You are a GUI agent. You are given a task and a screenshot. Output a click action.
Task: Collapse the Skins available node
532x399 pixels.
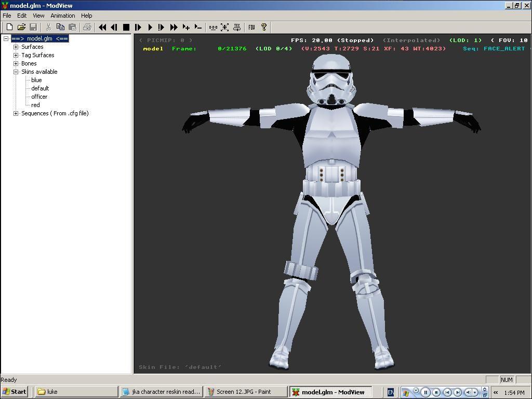pyautogui.click(x=16, y=72)
